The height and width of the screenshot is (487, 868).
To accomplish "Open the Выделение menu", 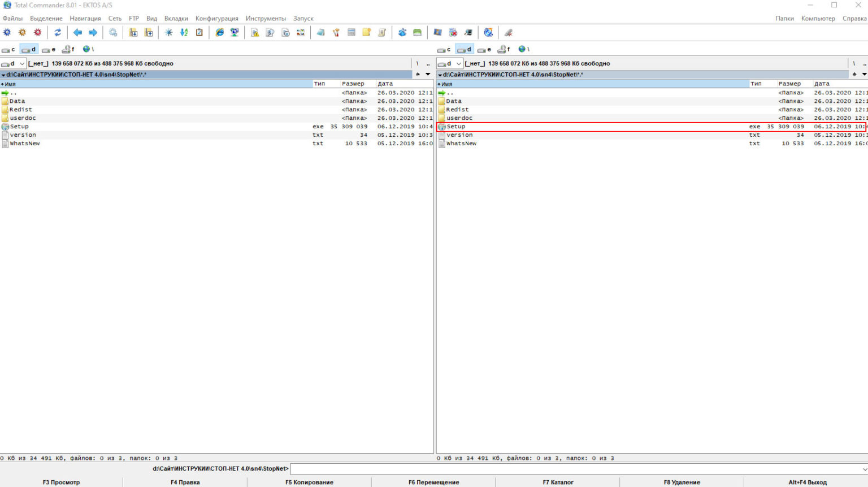I will click(46, 19).
